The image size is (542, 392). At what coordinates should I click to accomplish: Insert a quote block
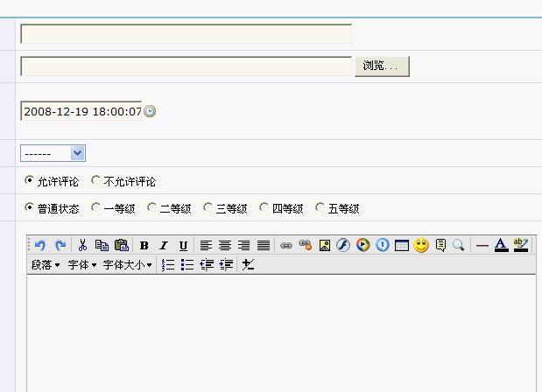click(x=440, y=245)
